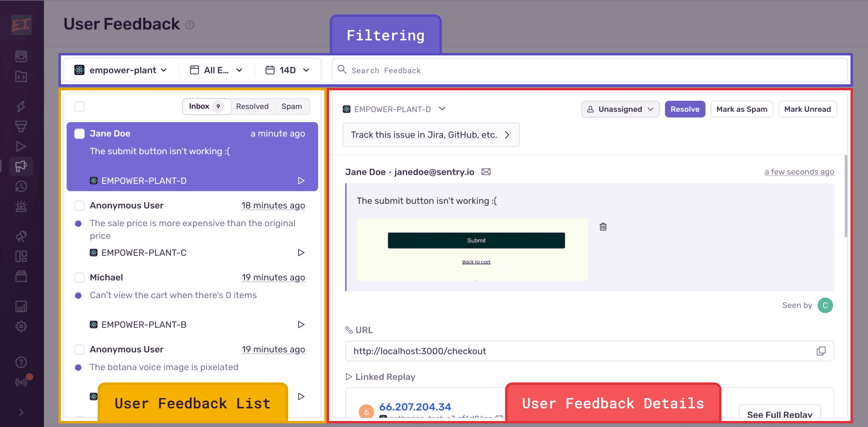Select the Resolved tab in feedback list
868x427 pixels.
(253, 107)
